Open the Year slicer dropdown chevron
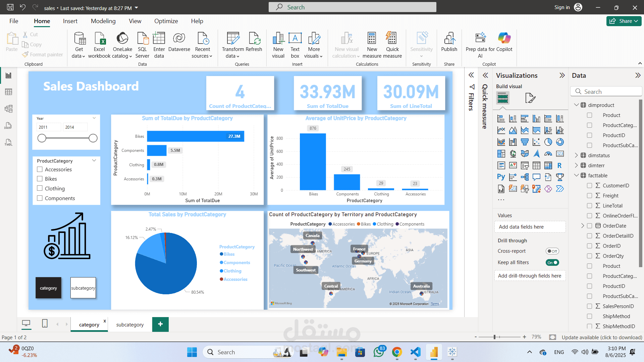 (94, 118)
